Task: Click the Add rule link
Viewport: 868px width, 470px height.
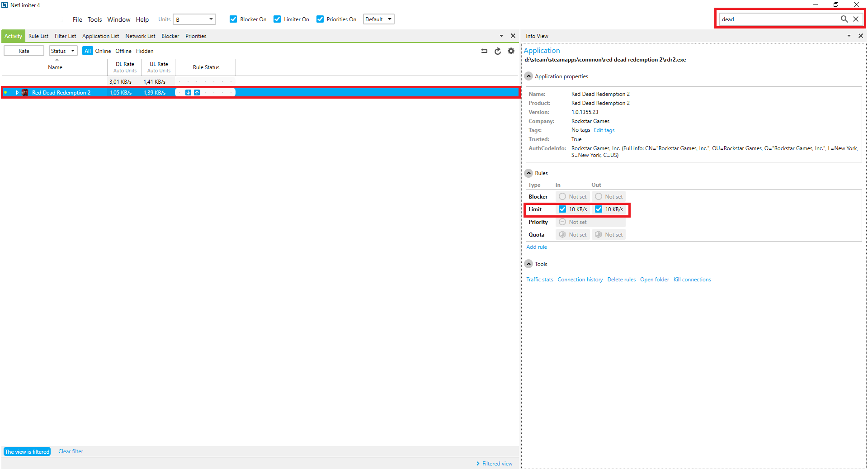Action: [x=537, y=247]
